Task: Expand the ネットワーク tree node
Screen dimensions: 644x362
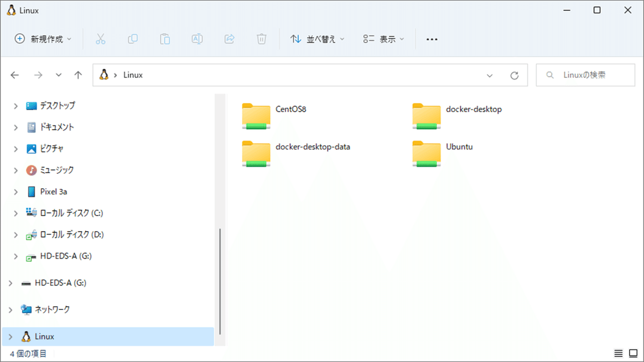Action: (10, 309)
